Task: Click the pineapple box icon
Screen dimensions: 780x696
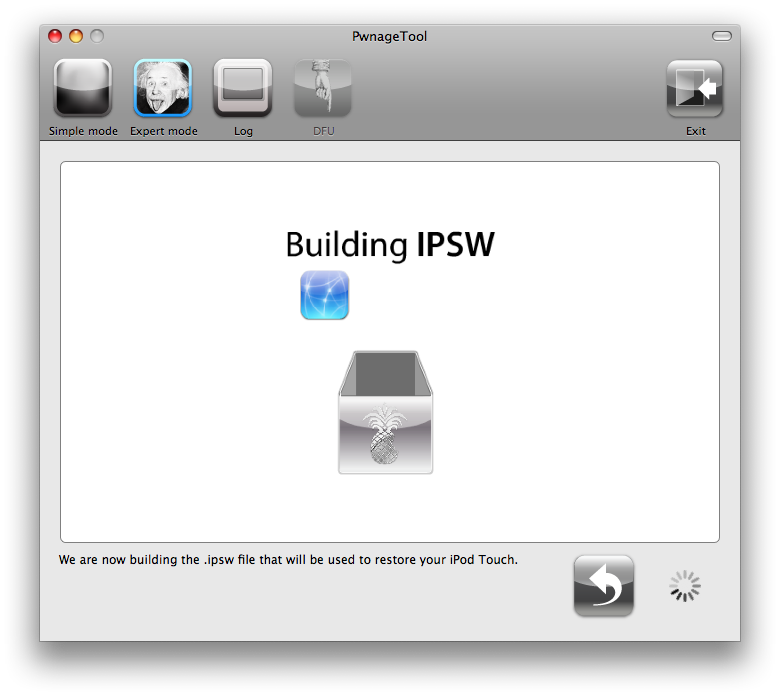Action: tap(386, 412)
